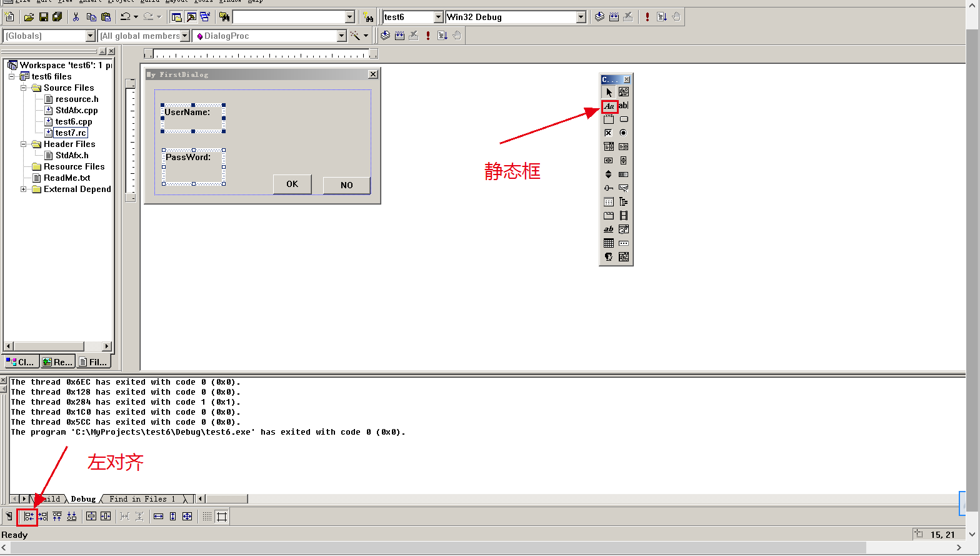Select the Radio Button control tool
Image resolution: width=980 pixels, height=556 pixels.
pyautogui.click(x=624, y=133)
